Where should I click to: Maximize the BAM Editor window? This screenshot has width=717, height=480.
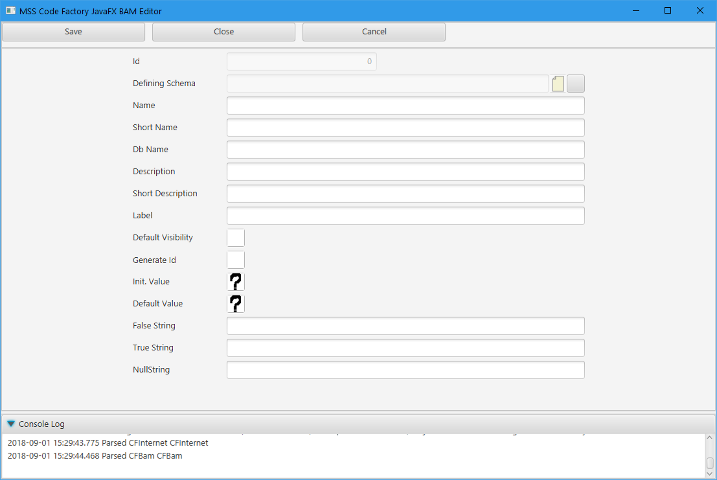click(667, 10)
